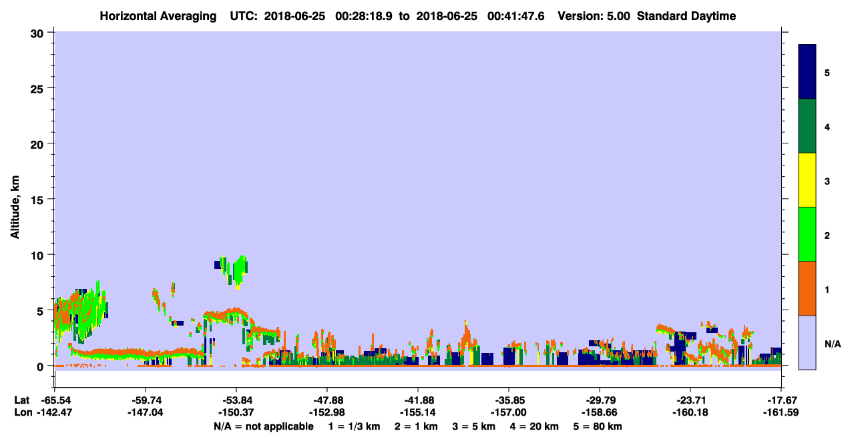Click legend entry '5 = 80 km'
Image resolution: width=868 pixels, height=445 pixels.
click(x=598, y=426)
